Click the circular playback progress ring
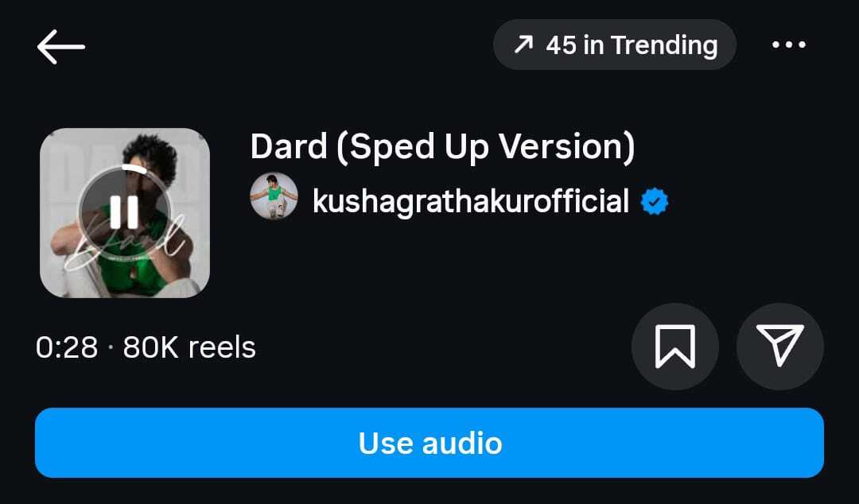The image size is (859, 504). pos(124,212)
